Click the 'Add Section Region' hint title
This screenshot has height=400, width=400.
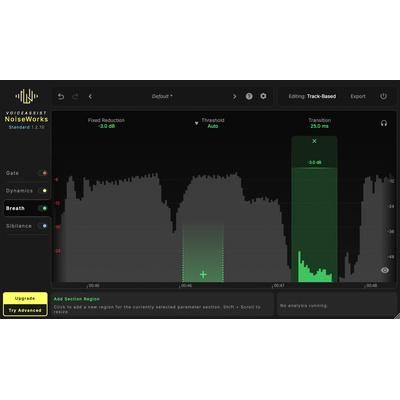(77, 299)
